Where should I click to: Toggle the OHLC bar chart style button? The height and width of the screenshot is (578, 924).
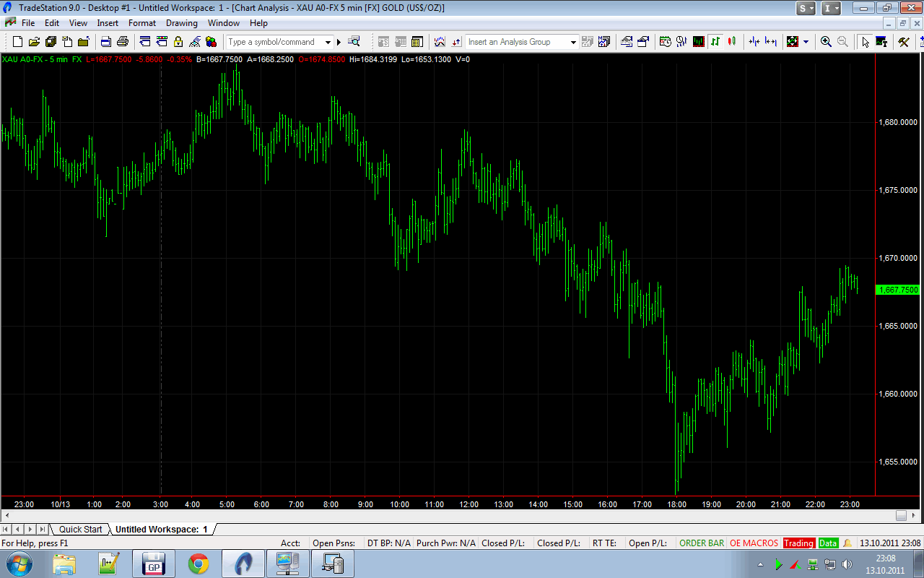(x=715, y=42)
